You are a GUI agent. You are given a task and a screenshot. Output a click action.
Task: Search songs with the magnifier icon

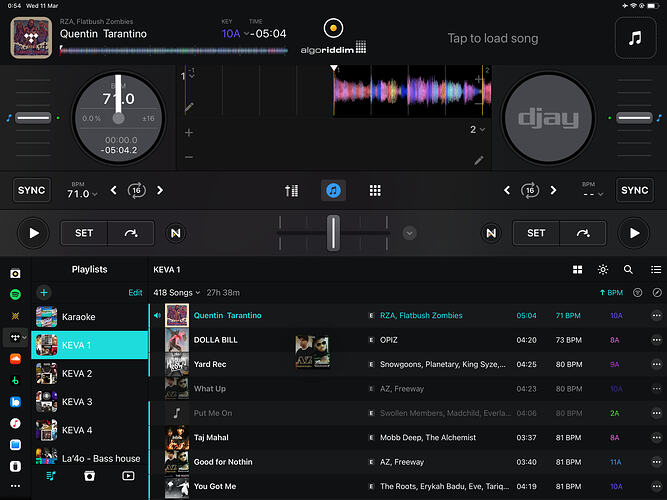(628, 270)
